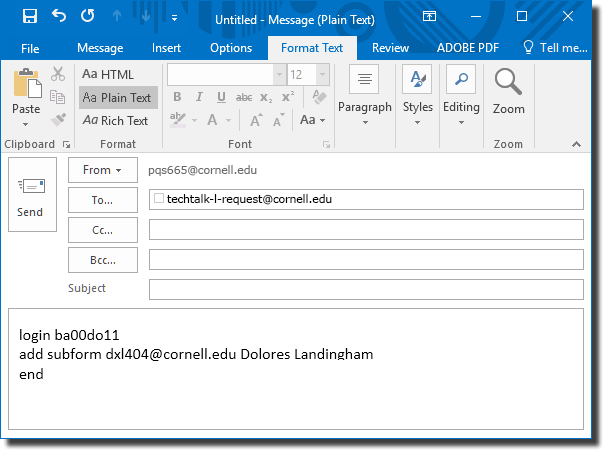Open Change Case Aa dropdown
The width and height of the screenshot is (612, 459).
312,120
